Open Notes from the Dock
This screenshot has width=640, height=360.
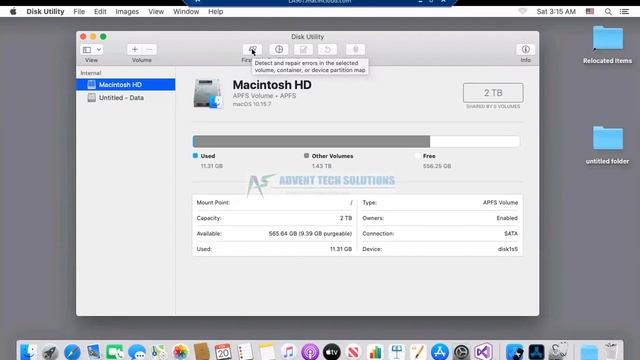pos(267,352)
